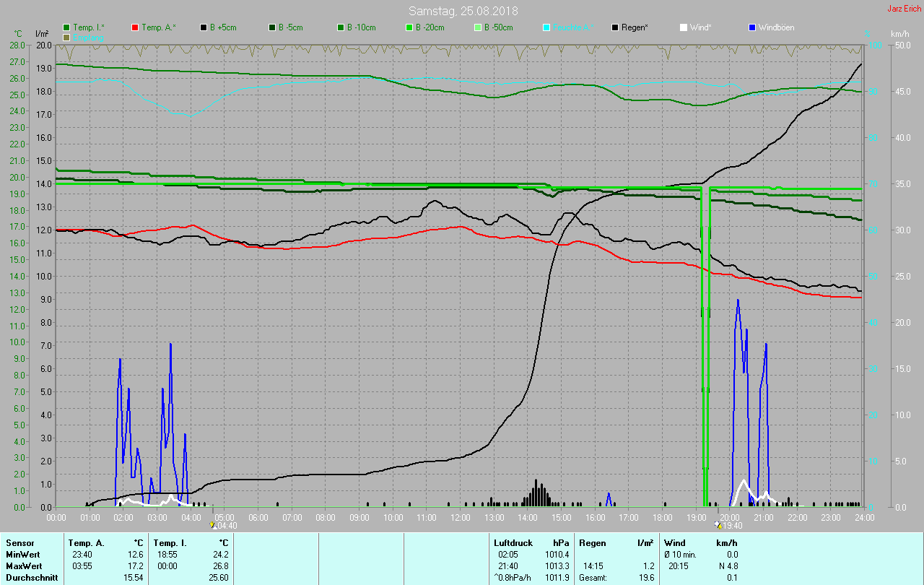Screen dimensions: 924x585
Task: Click the black Regen legend swatch
Action: [x=615, y=27]
